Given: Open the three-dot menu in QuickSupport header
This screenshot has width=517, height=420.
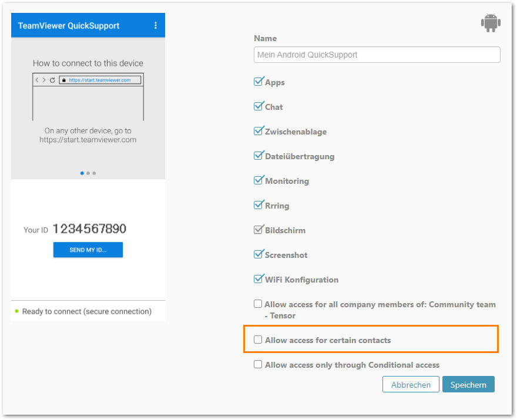Looking at the screenshot, I should coord(156,25).
